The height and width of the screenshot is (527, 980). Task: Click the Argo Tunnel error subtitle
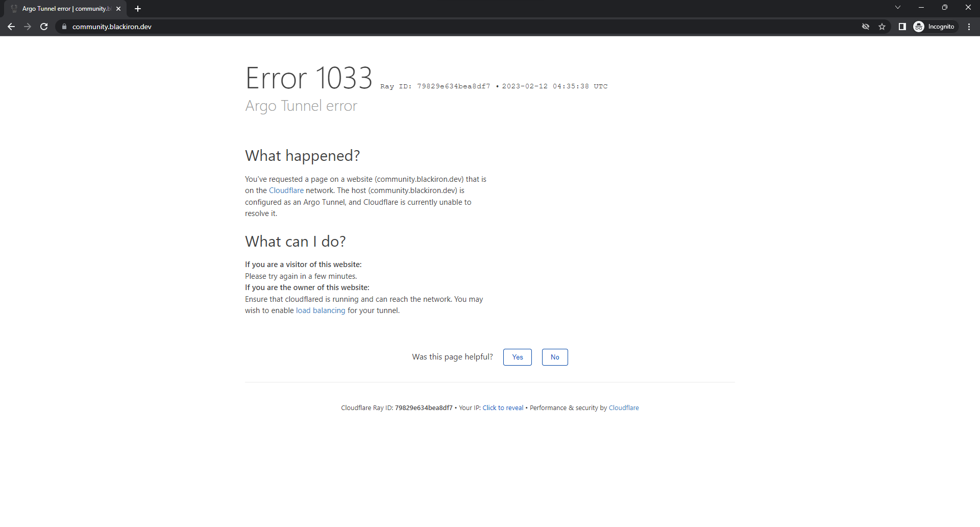(x=301, y=106)
